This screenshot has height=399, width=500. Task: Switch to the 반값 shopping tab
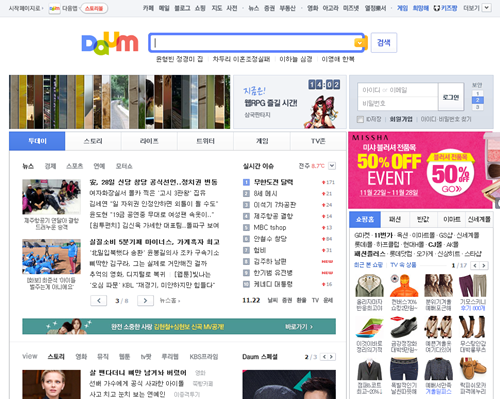point(423,219)
